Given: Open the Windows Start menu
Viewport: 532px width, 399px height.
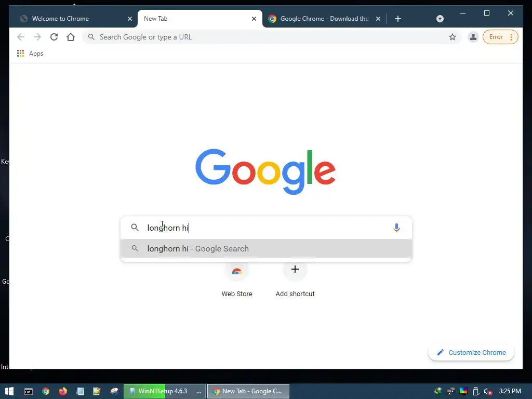Looking at the screenshot, I should (9, 391).
